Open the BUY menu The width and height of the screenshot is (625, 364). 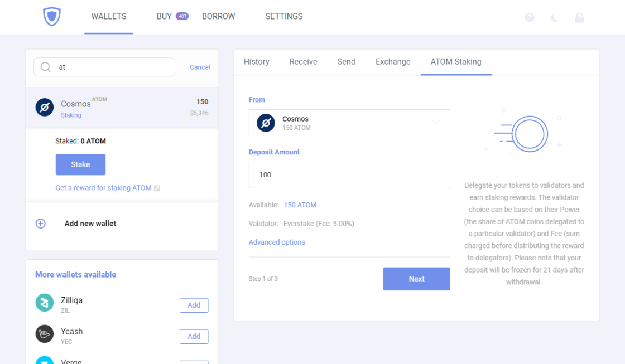[164, 16]
